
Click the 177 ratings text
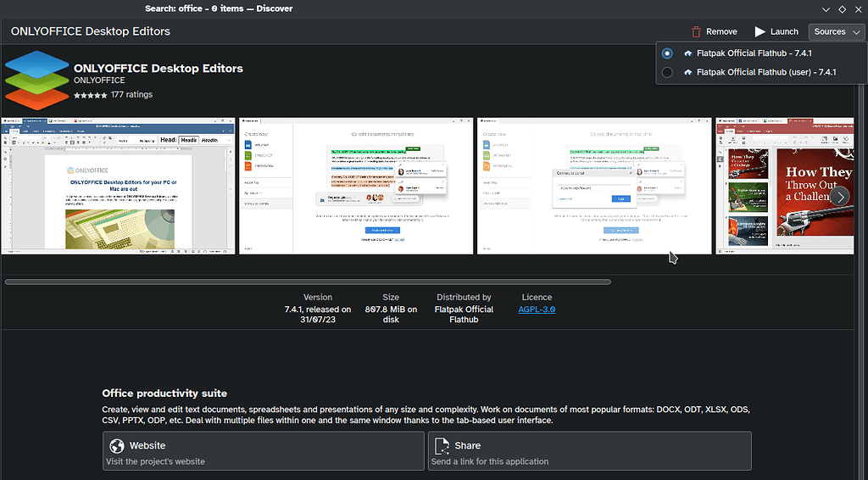[131, 95]
